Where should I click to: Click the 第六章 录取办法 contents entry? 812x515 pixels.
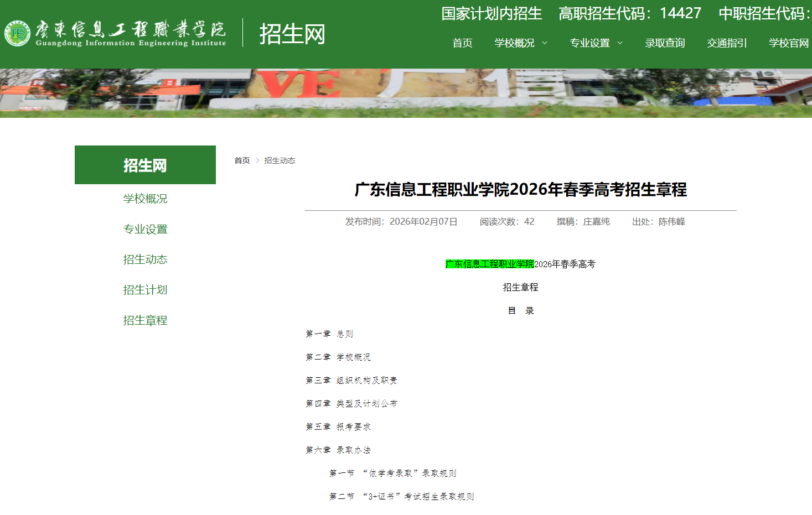pos(338,450)
